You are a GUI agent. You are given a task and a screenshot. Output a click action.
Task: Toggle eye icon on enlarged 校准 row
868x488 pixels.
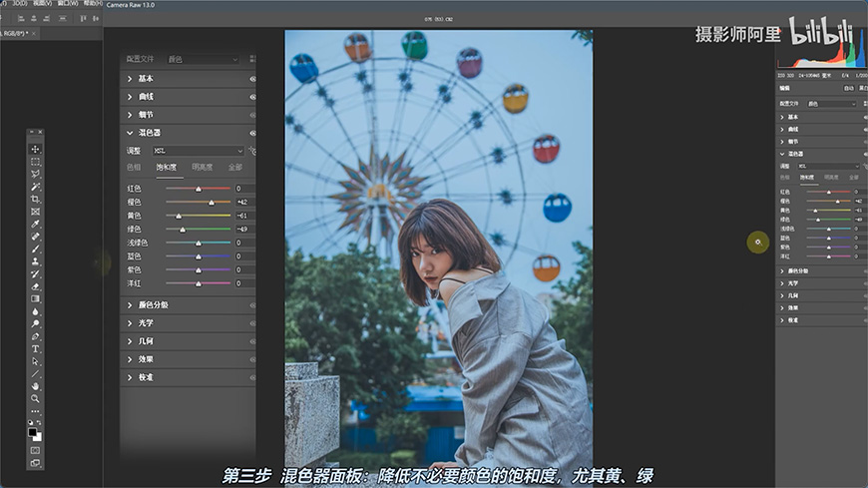pos(252,378)
